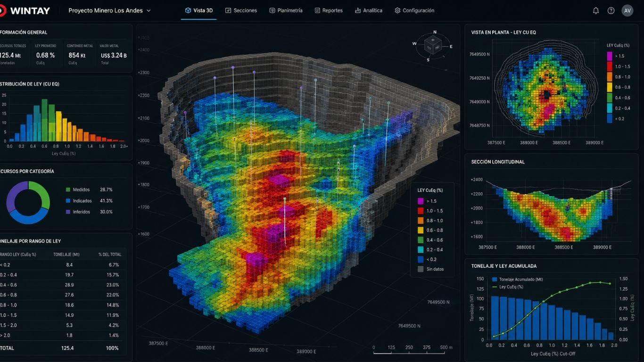Click the 8.4 tonnage cell
The width and height of the screenshot is (644, 362).
69,265
